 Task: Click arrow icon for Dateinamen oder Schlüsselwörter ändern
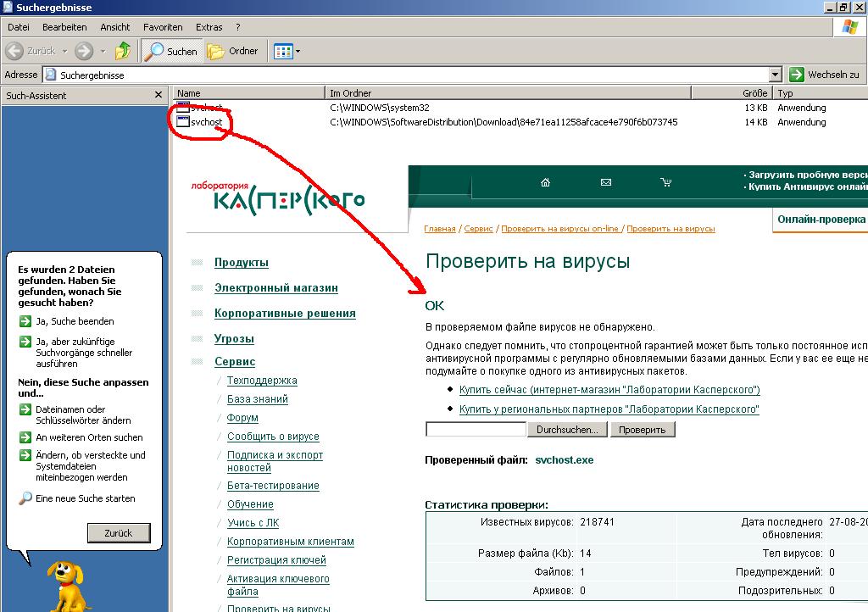coord(25,409)
